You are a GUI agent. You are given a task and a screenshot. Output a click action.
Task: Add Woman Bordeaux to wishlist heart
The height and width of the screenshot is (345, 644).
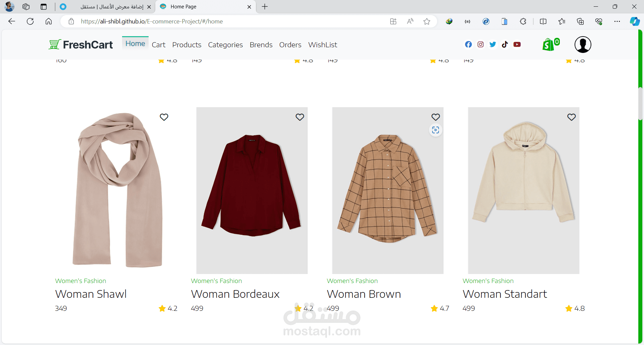click(300, 117)
